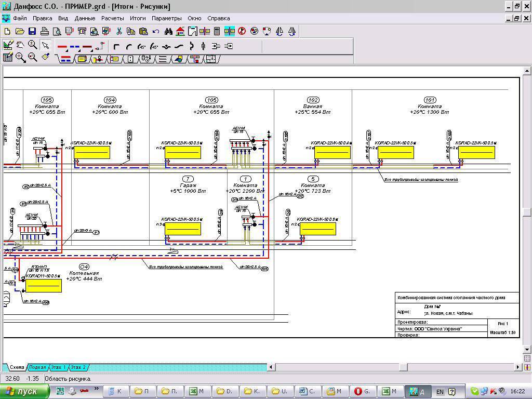Open the Данные menu
The width and height of the screenshot is (532, 399).
(x=85, y=18)
